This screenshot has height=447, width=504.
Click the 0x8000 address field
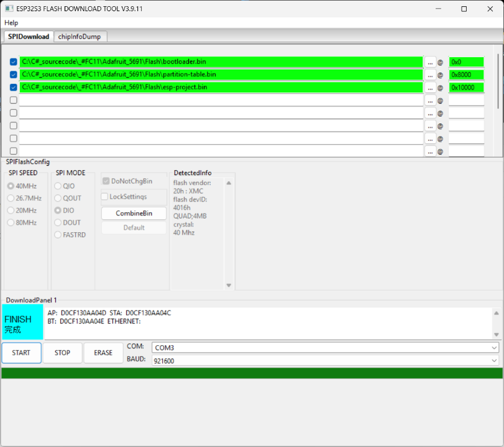(x=466, y=75)
